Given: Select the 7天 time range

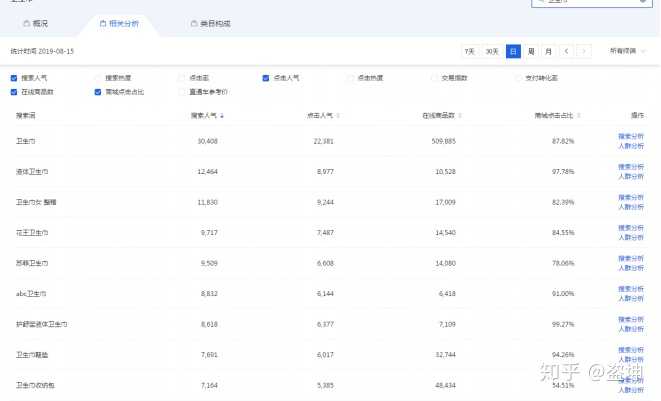Looking at the screenshot, I should click(x=469, y=51).
